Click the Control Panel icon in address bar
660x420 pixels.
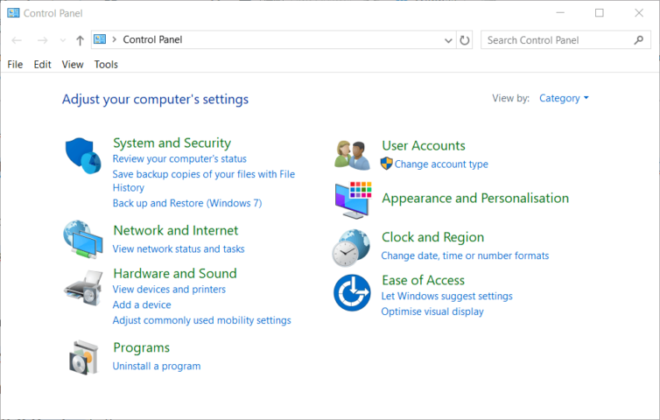[x=100, y=40]
